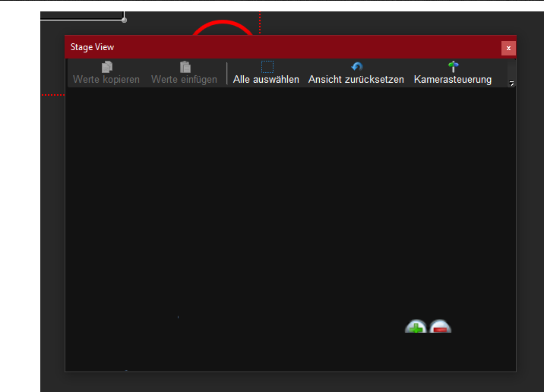The image size is (544, 392).
Task: Click the vertical red dotted guide line
Action: pos(260,23)
